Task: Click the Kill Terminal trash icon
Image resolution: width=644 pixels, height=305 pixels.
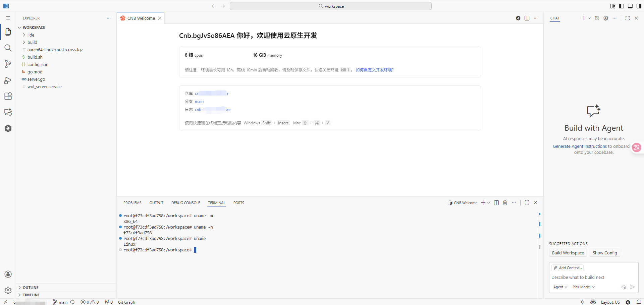Action: [x=505, y=203]
